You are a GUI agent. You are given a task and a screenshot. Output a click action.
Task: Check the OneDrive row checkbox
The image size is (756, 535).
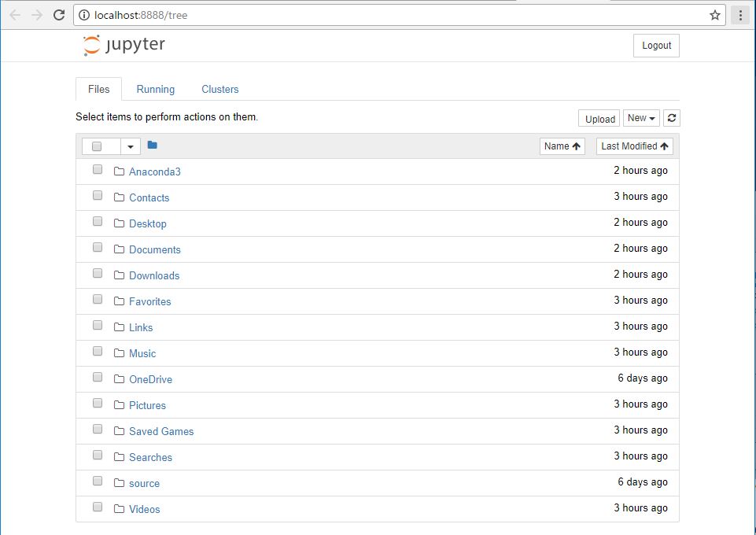click(x=98, y=378)
